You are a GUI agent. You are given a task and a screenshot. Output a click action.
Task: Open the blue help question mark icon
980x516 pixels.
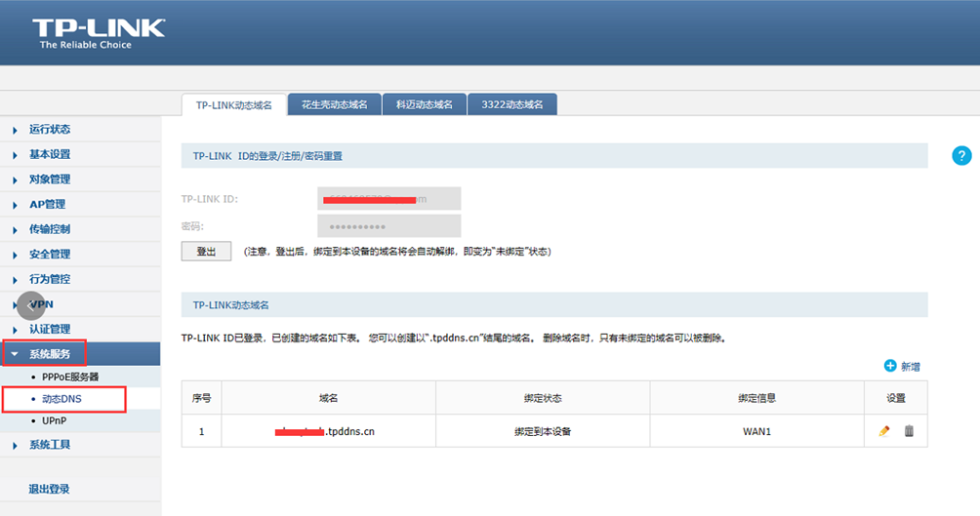961,155
